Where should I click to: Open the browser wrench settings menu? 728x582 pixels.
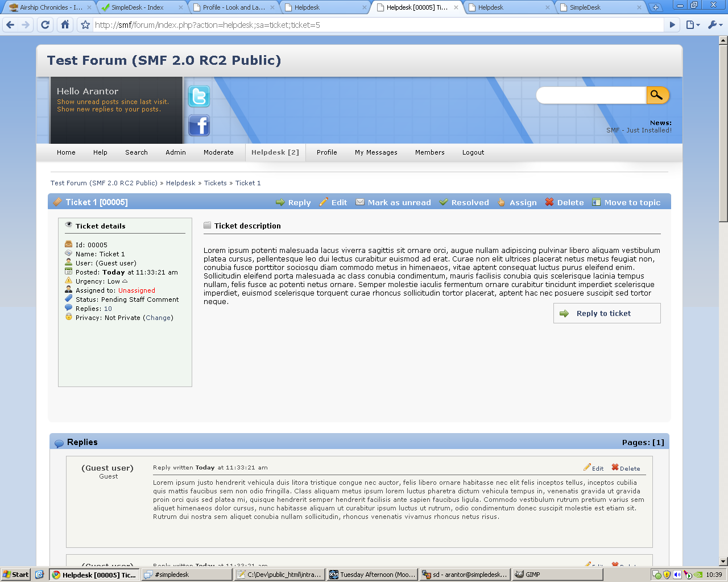[x=715, y=25]
